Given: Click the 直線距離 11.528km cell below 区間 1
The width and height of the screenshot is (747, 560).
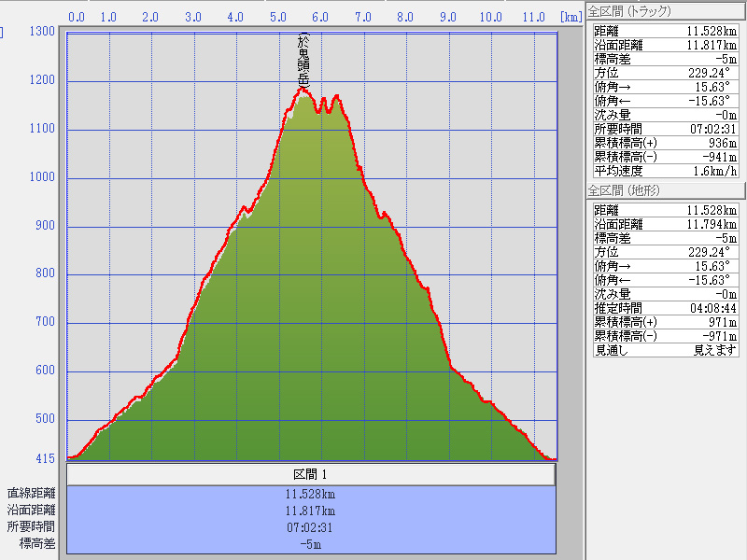Looking at the screenshot, I should point(311,494).
